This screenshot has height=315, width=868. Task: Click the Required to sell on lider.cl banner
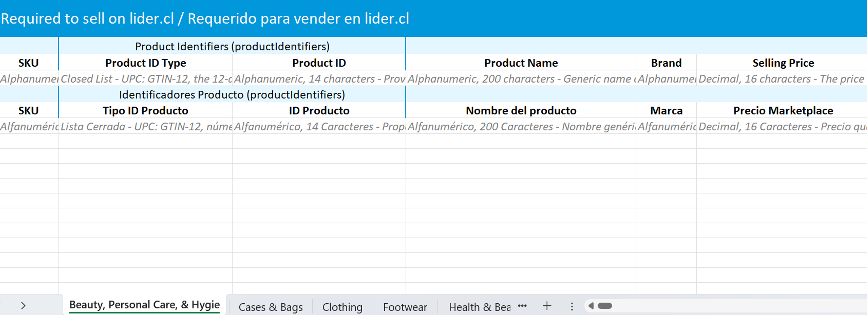pyautogui.click(x=433, y=18)
